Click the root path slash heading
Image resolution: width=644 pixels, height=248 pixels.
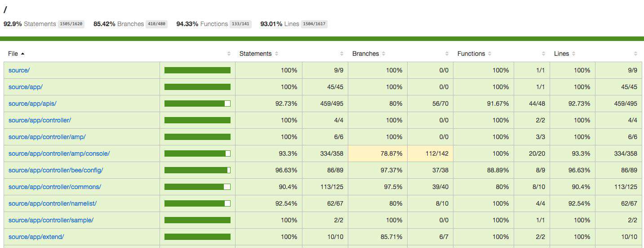pyautogui.click(x=5, y=10)
